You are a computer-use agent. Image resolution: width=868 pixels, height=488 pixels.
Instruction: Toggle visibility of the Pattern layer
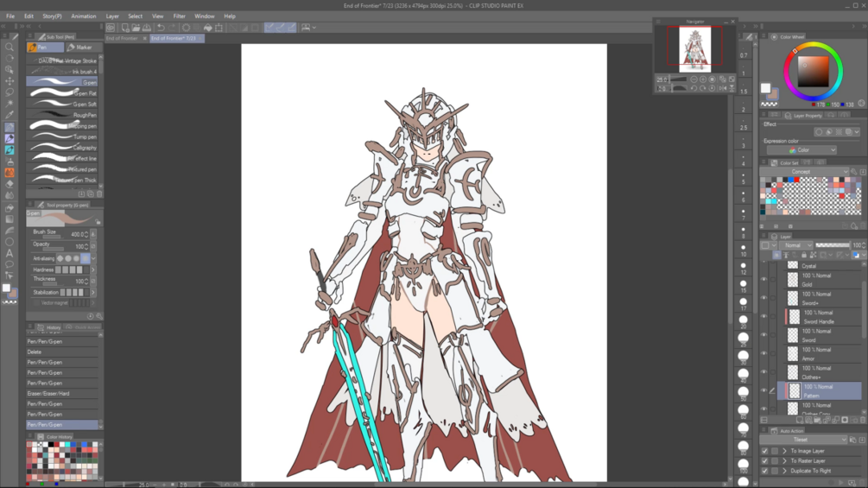coord(764,390)
